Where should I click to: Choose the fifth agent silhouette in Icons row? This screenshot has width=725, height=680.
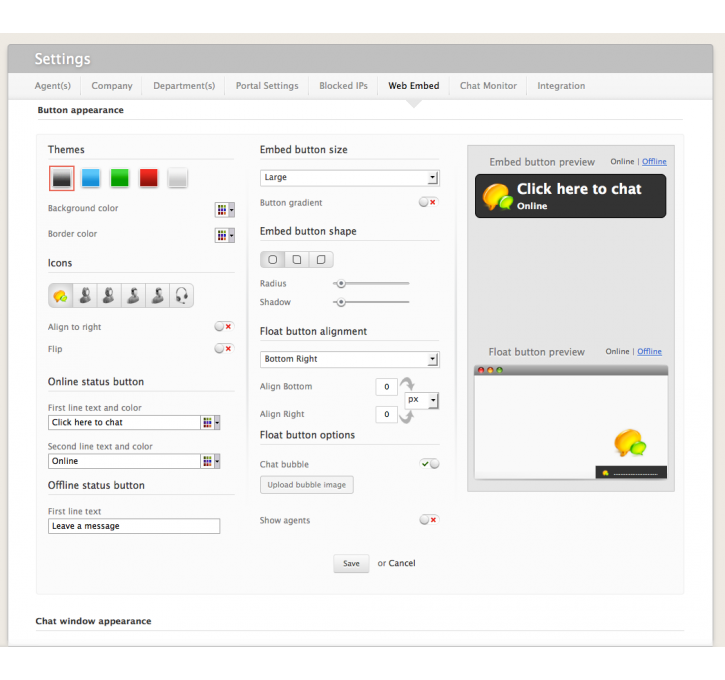point(157,295)
